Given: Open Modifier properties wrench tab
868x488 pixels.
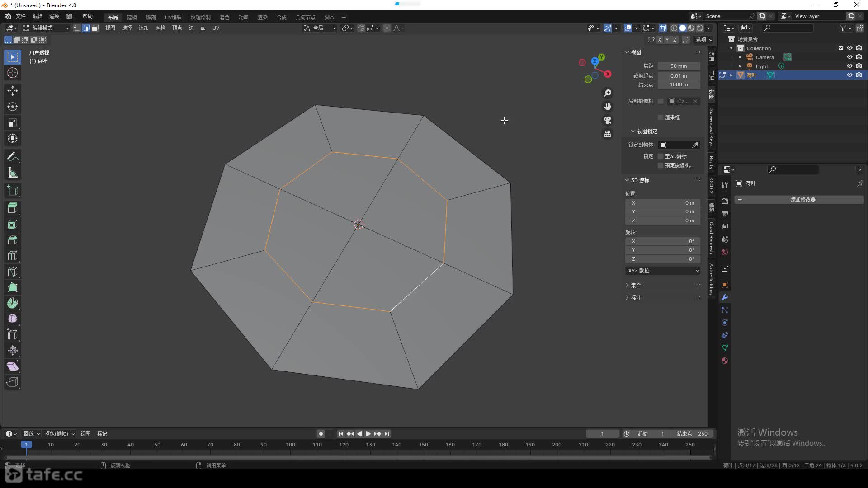Looking at the screenshot, I should pos(725,297).
